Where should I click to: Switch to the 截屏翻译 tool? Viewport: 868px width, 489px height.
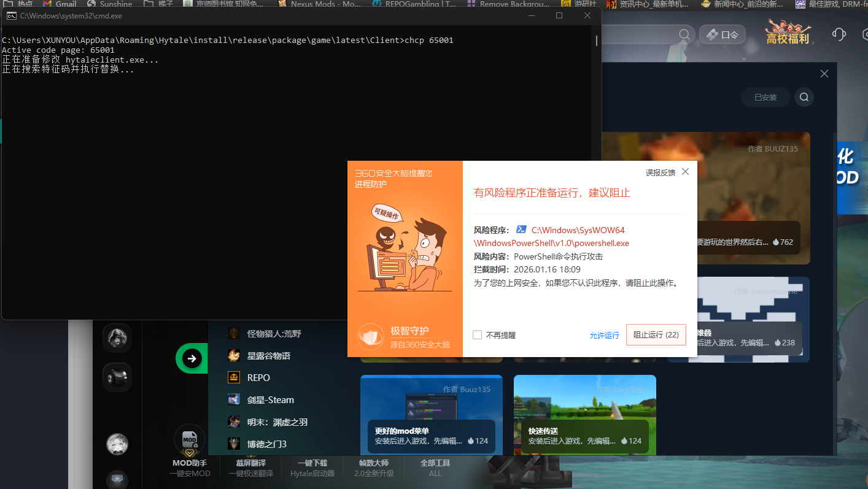pos(250,468)
